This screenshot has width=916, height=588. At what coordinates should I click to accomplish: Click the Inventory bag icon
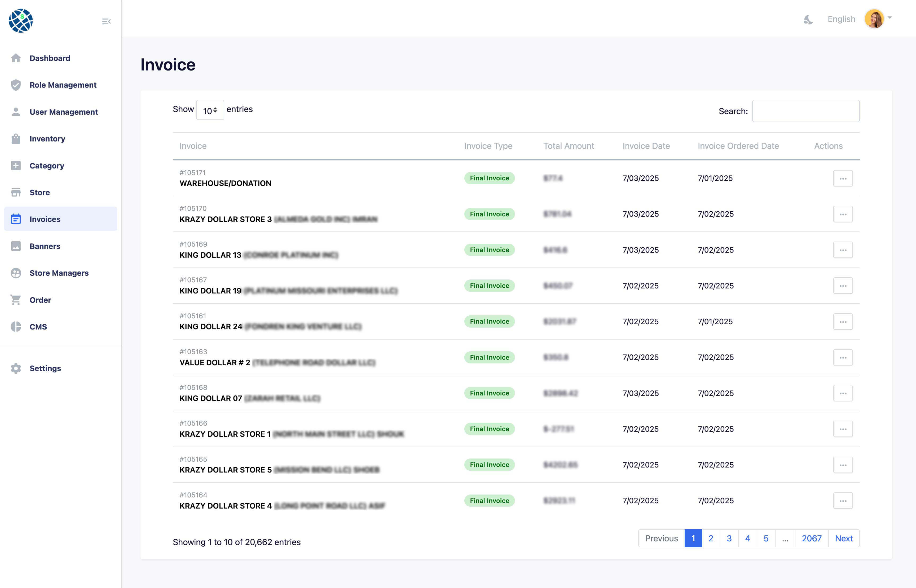(16, 139)
